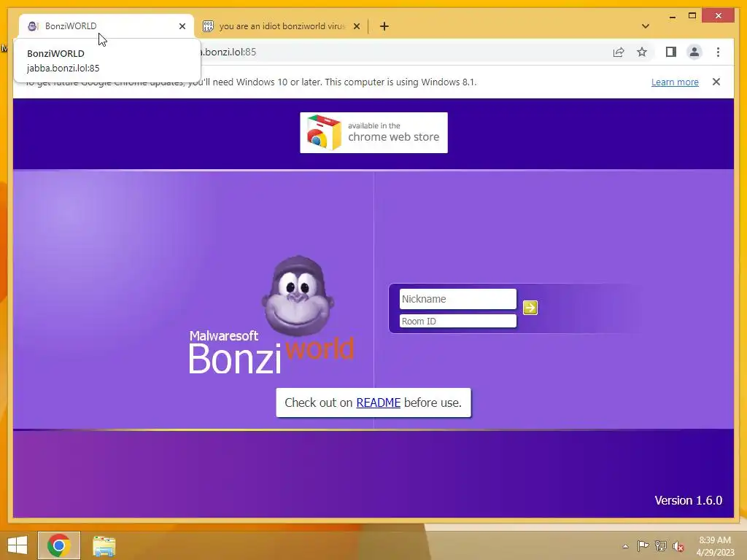Toggle the Chrome side panel
The width and height of the screenshot is (747, 560).
[x=671, y=52]
